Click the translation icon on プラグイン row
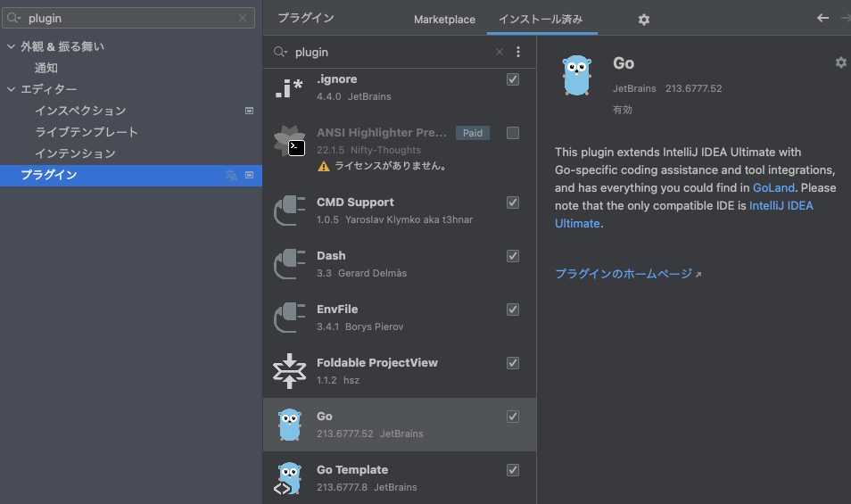 click(231, 175)
